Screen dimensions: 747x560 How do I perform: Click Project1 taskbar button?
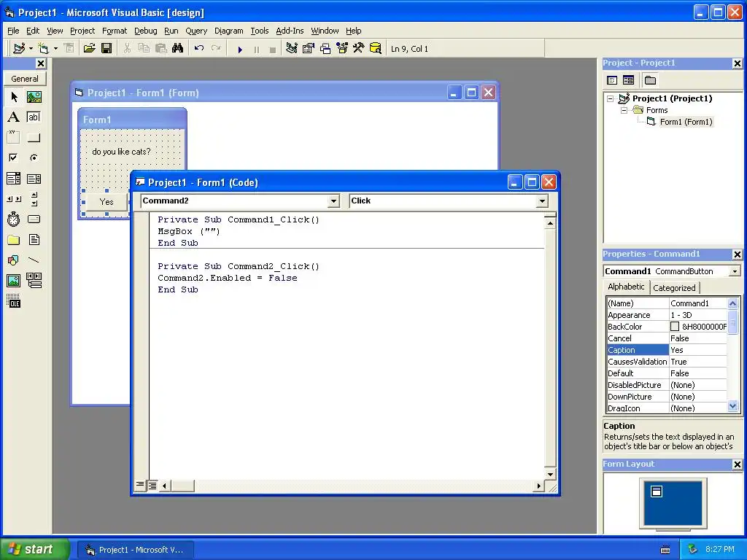click(x=135, y=550)
